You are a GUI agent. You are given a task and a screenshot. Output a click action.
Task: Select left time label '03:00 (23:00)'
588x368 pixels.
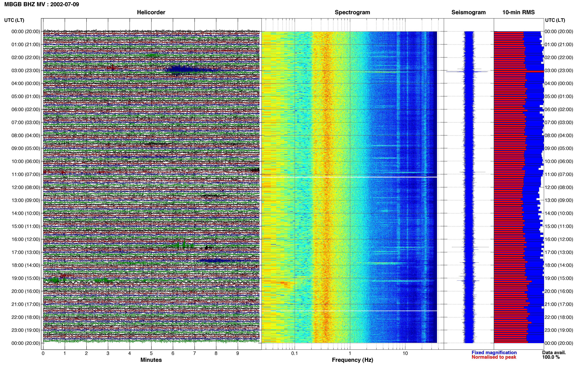click(x=26, y=70)
